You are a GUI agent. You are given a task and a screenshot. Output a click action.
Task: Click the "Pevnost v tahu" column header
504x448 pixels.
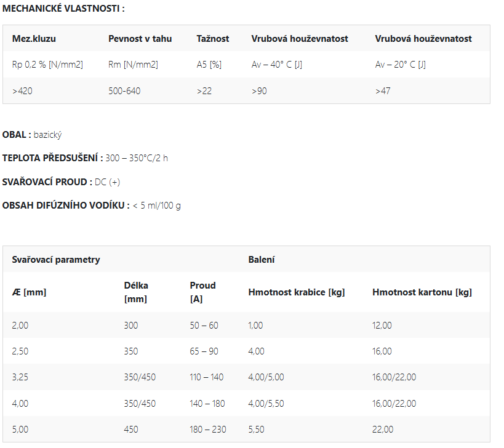(140, 39)
